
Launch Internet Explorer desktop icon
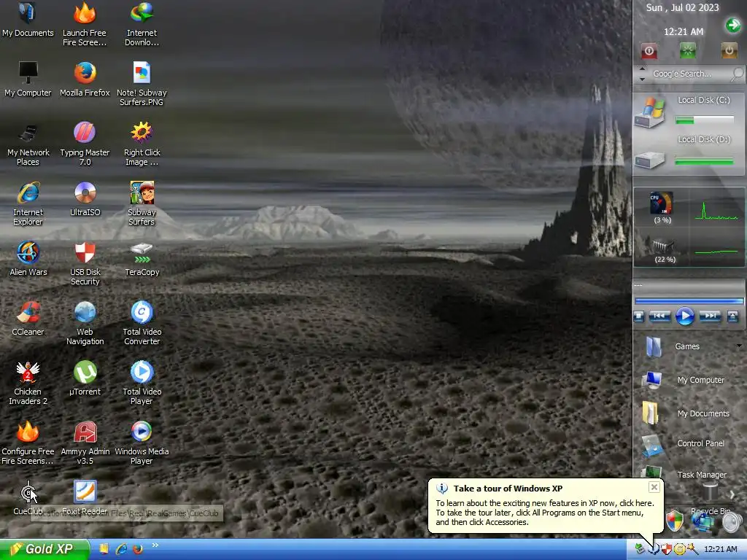tap(28, 204)
